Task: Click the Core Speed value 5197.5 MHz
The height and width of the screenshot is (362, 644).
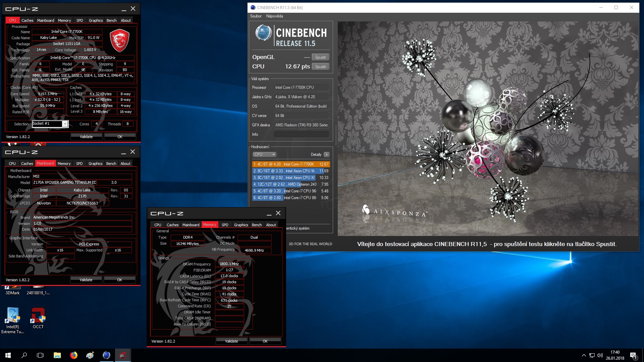Action: (48, 94)
